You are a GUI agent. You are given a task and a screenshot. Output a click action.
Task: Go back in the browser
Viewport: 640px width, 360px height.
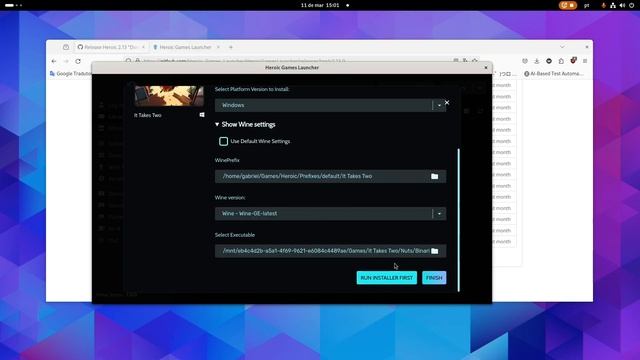pyautogui.click(x=54, y=61)
